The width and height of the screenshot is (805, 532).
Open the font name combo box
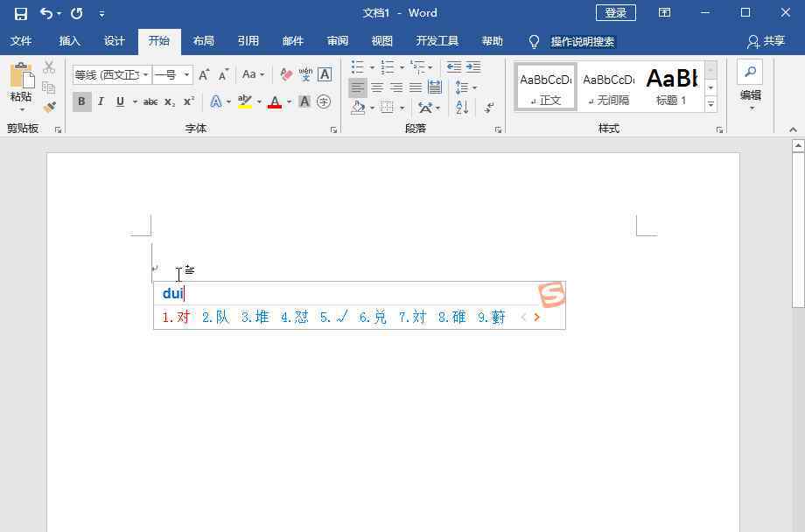click(x=112, y=75)
